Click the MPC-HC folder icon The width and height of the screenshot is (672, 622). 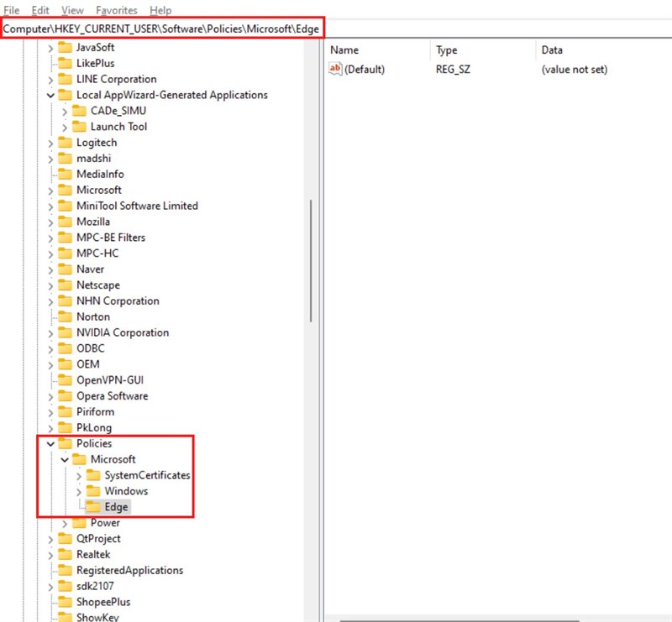click(65, 254)
